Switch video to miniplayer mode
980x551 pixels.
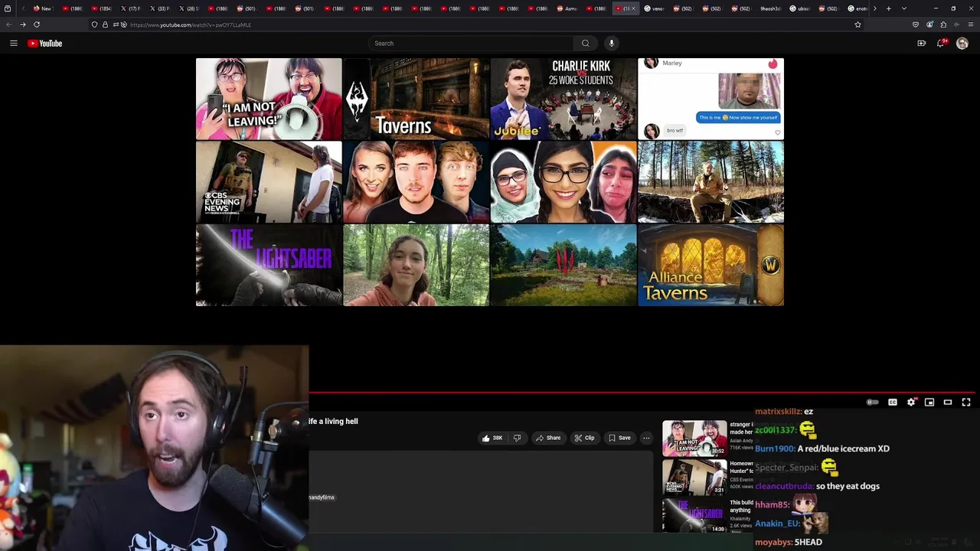[929, 402]
